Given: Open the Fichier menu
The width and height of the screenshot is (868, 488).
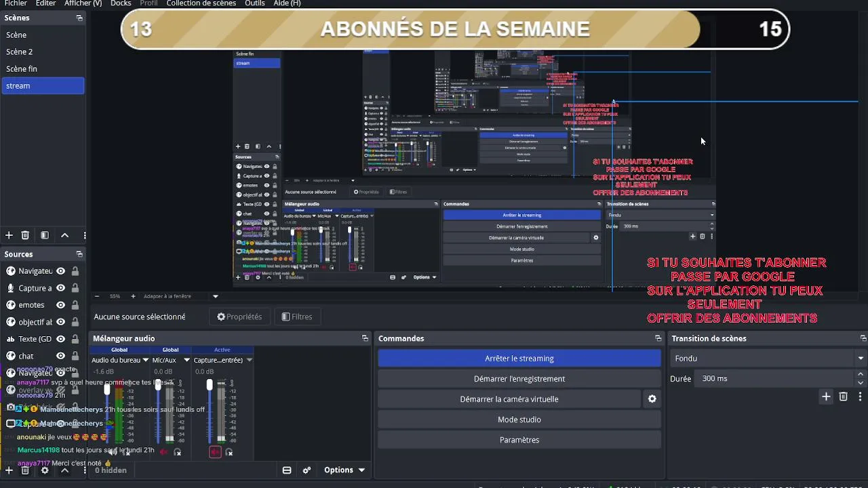Looking at the screenshot, I should coord(16,3).
